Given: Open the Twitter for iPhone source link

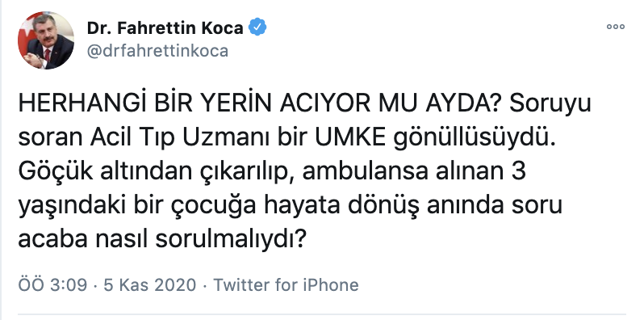Looking at the screenshot, I should 286,284.
